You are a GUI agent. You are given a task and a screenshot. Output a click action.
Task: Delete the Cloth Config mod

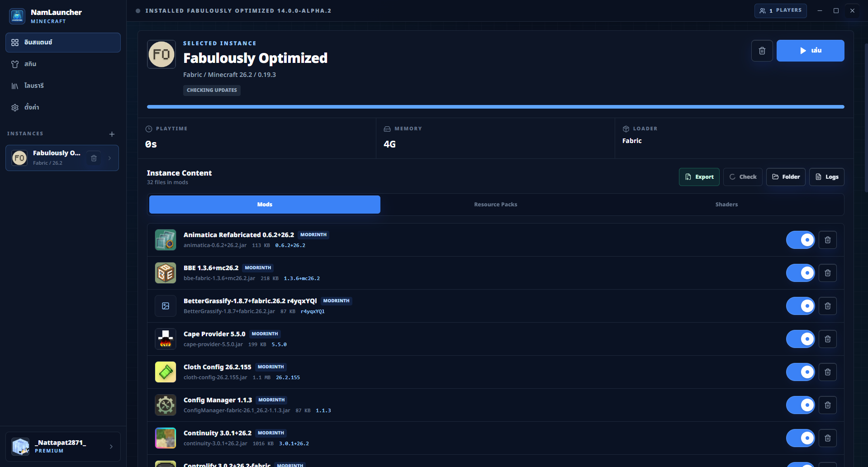tap(827, 372)
